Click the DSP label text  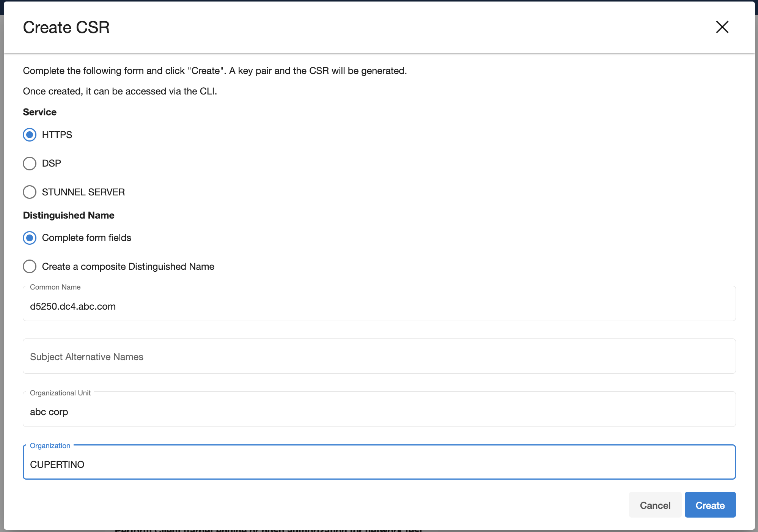(x=51, y=164)
